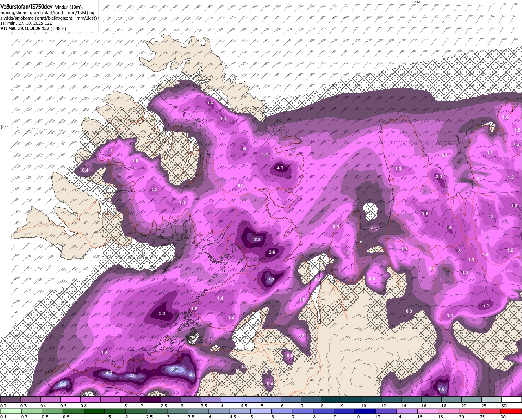Screen dimensions: 522x420
Task: Click the 4.3 precipitation value on map
Action: [108, 373]
